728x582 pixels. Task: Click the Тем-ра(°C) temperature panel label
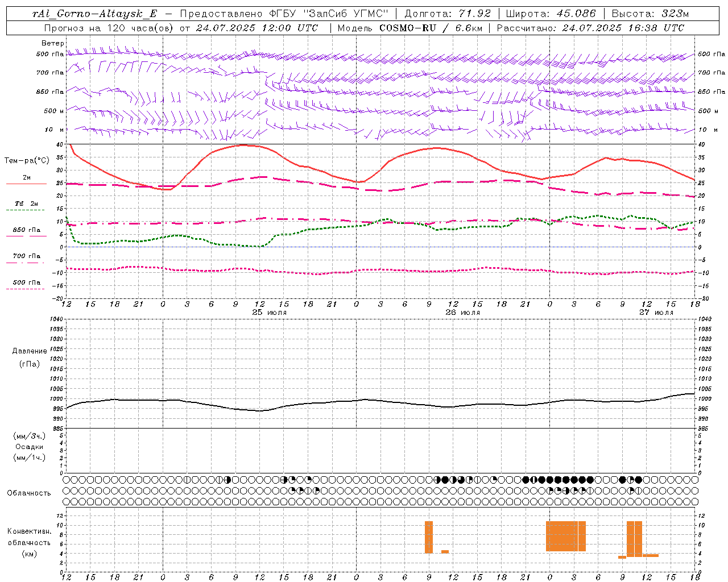coord(26,161)
